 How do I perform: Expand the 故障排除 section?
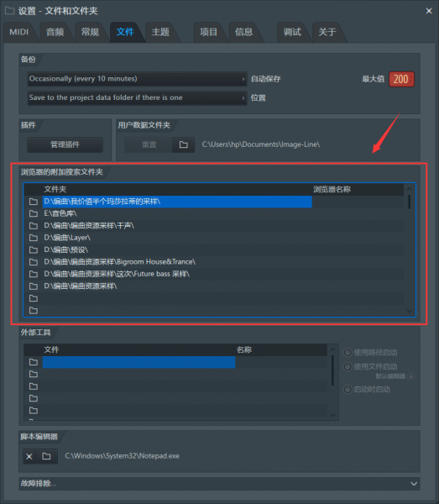pos(219,484)
